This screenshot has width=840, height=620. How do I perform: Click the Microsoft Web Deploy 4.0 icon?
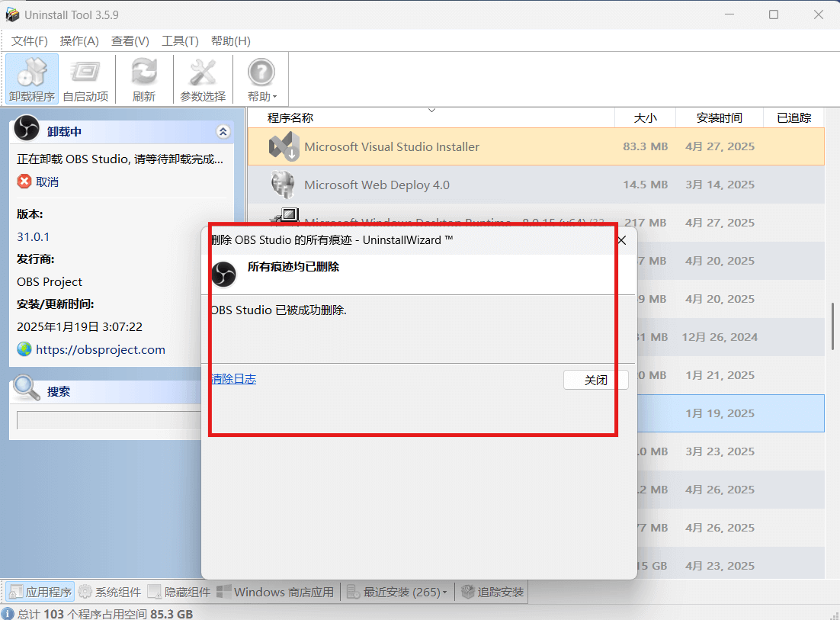tap(284, 185)
